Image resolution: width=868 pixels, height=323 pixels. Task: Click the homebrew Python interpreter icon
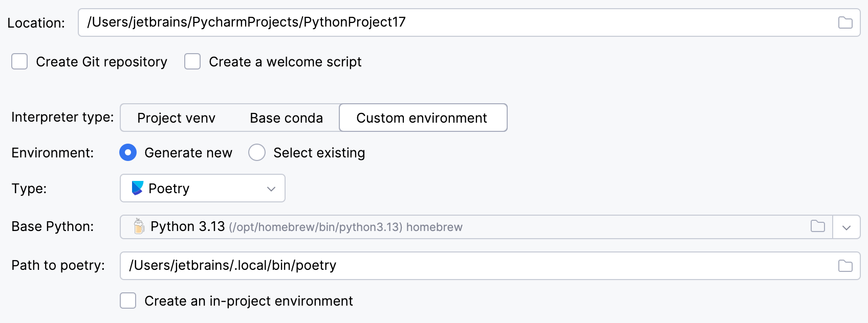tap(139, 226)
